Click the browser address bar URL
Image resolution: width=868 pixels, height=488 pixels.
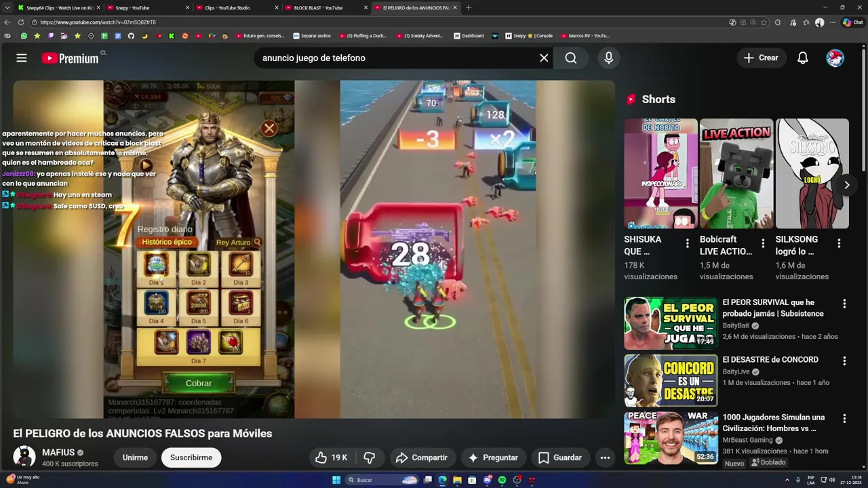[98, 22]
